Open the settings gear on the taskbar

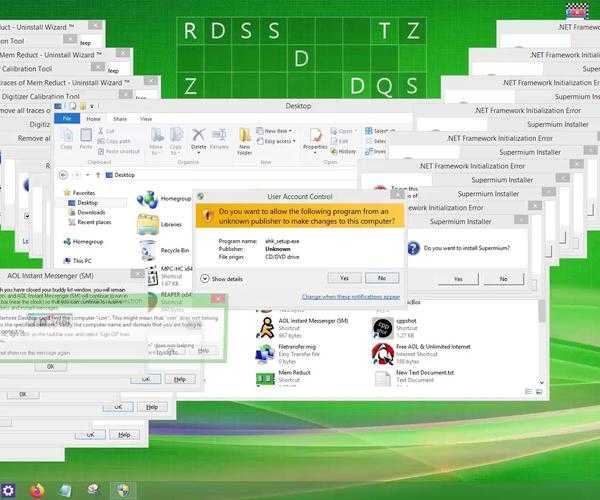click(x=8, y=490)
